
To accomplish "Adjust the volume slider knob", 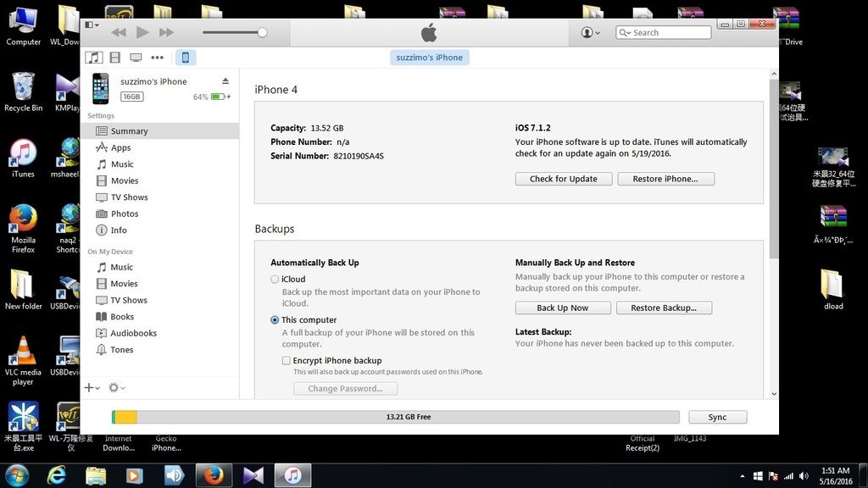I will tap(262, 32).
